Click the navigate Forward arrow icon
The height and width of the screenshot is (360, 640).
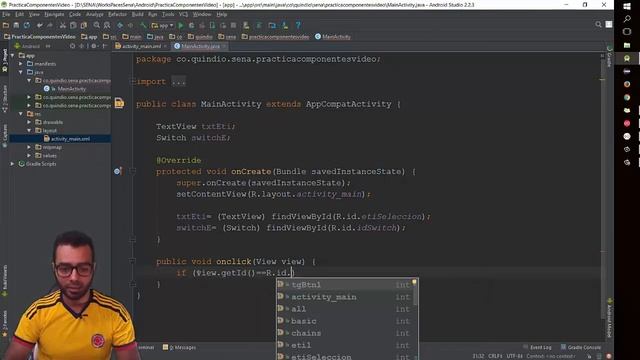point(130,25)
